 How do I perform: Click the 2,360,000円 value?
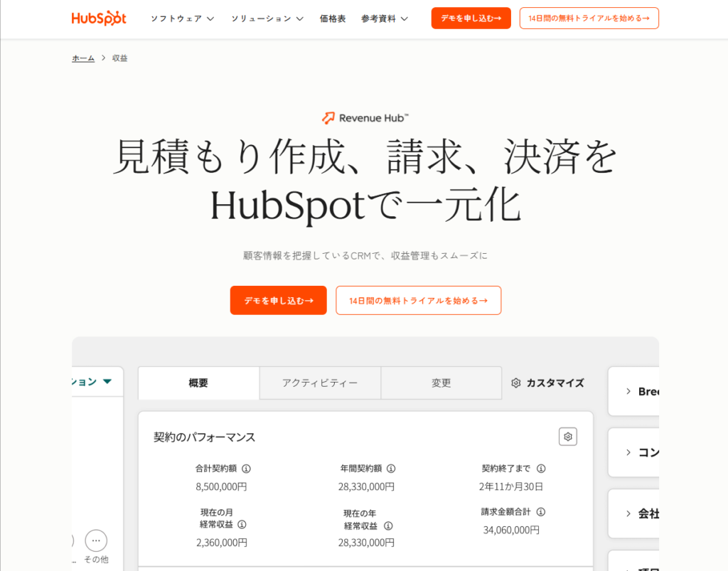point(222,543)
